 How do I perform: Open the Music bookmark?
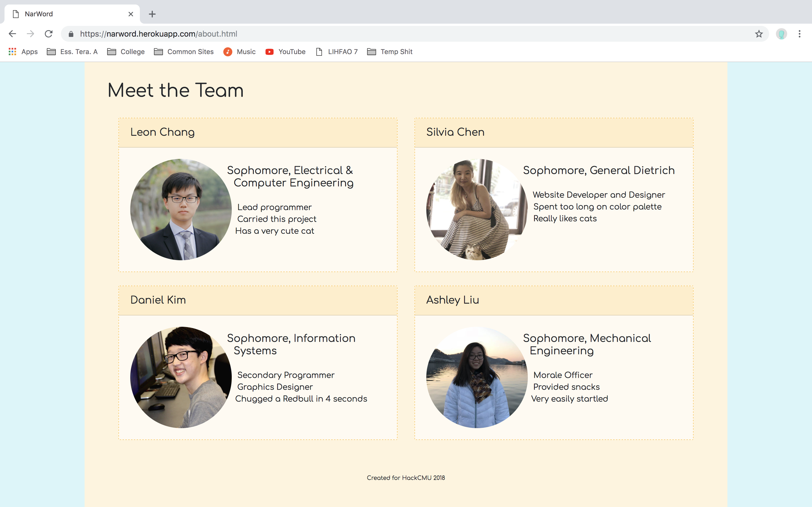coord(240,52)
